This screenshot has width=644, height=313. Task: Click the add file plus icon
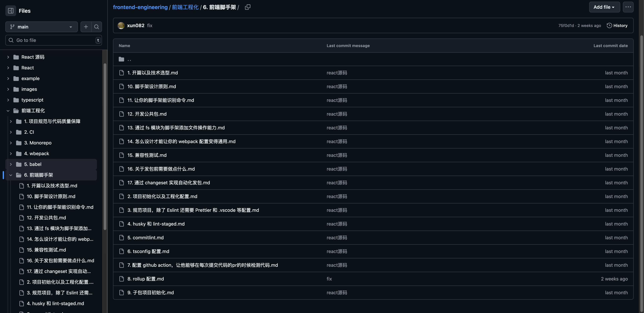click(86, 27)
